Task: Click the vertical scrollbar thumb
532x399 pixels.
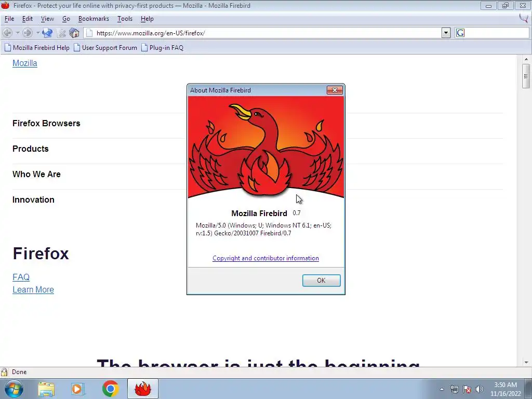Action: (526, 76)
